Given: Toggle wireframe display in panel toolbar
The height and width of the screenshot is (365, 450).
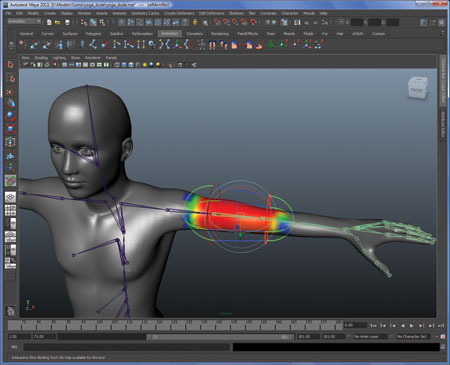Looking at the screenshot, I should [x=117, y=65].
